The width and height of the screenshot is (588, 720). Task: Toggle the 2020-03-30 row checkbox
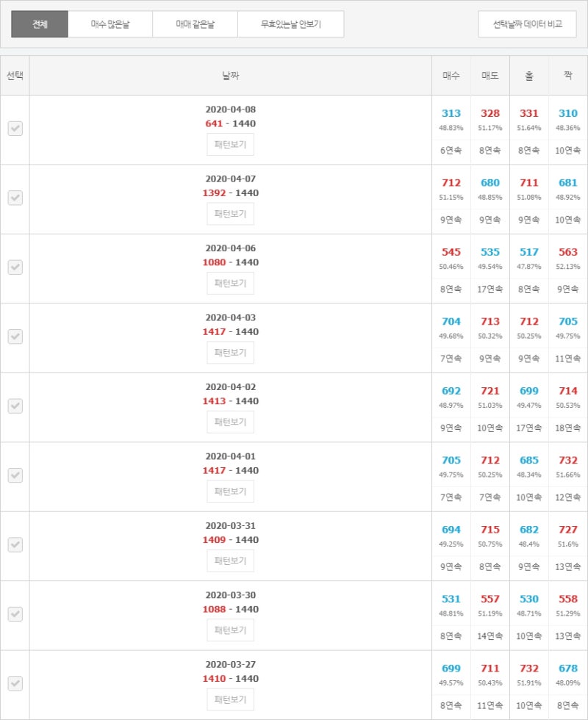coord(15,614)
